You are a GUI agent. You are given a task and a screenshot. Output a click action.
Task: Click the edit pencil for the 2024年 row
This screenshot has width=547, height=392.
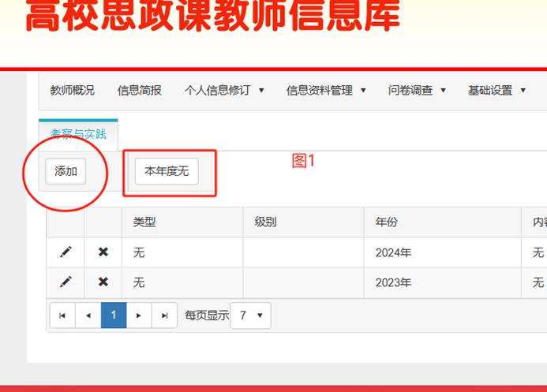tap(66, 252)
